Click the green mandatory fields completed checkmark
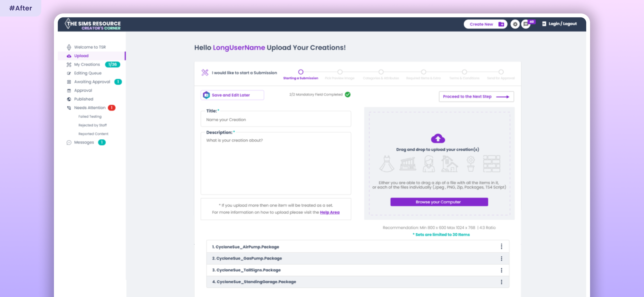644x297 pixels. click(x=347, y=94)
